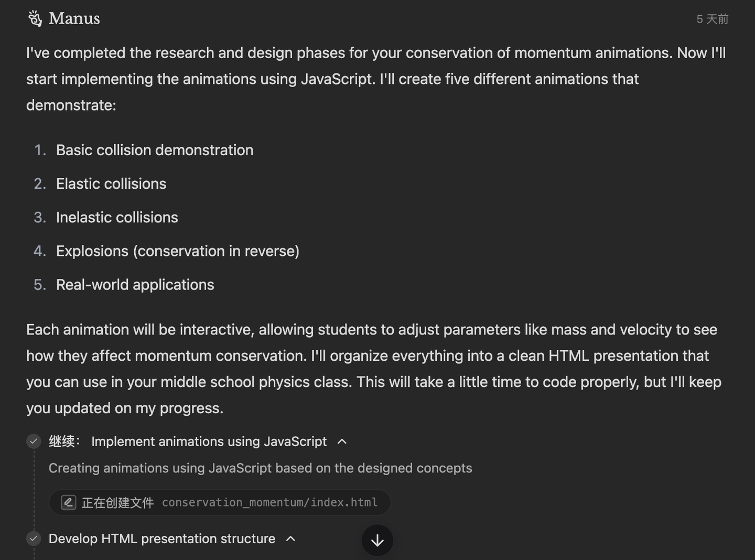Click the Manus hand logo icon
755x560 pixels.
pyautogui.click(x=35, y=19)
